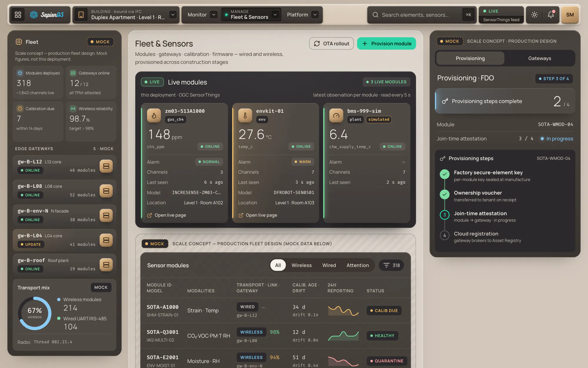This screenshot has width=588, height=368.
Task: Open the SM user avatar menu
Action: (570, 15)
